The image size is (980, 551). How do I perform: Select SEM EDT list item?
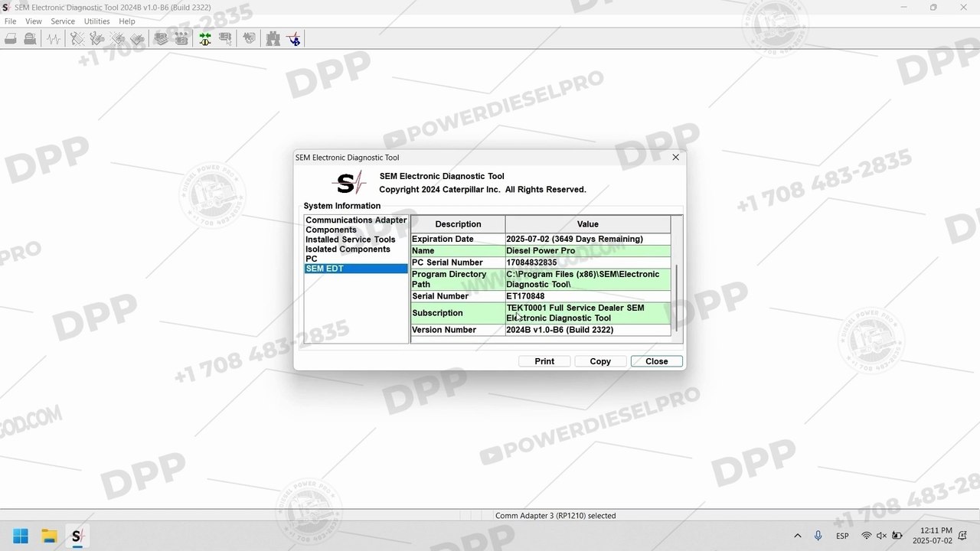(356, 269)
